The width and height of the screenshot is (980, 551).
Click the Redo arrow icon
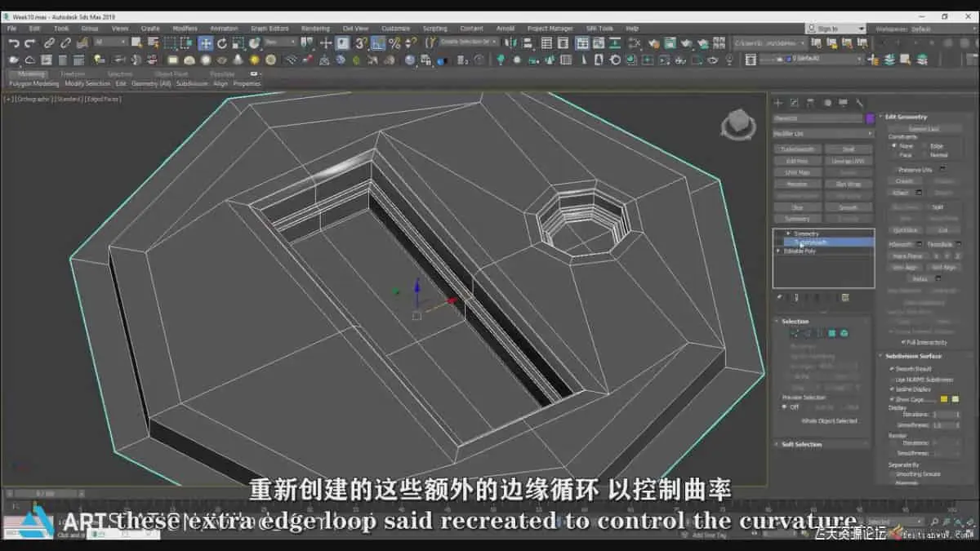[x=29, y=43]
